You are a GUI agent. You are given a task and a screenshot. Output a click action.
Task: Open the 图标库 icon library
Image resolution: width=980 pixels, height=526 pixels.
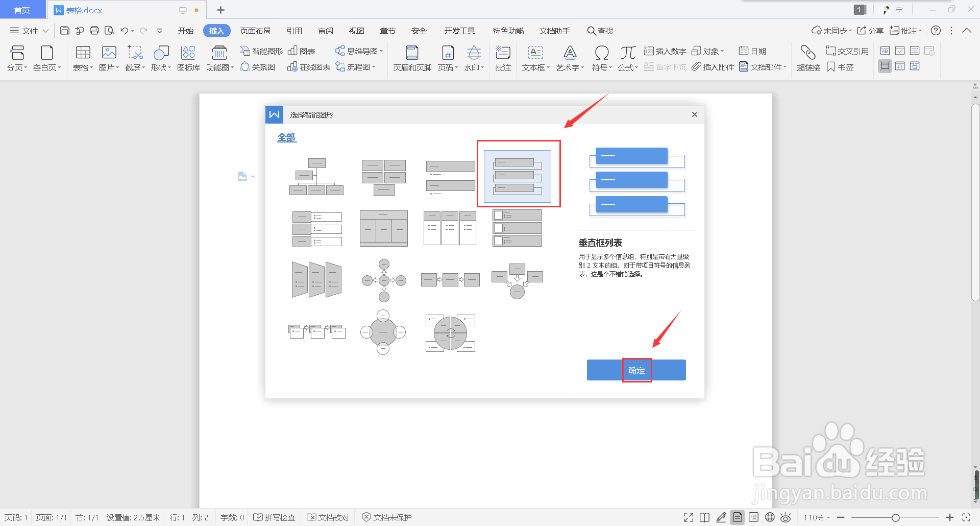coord(188,58)
